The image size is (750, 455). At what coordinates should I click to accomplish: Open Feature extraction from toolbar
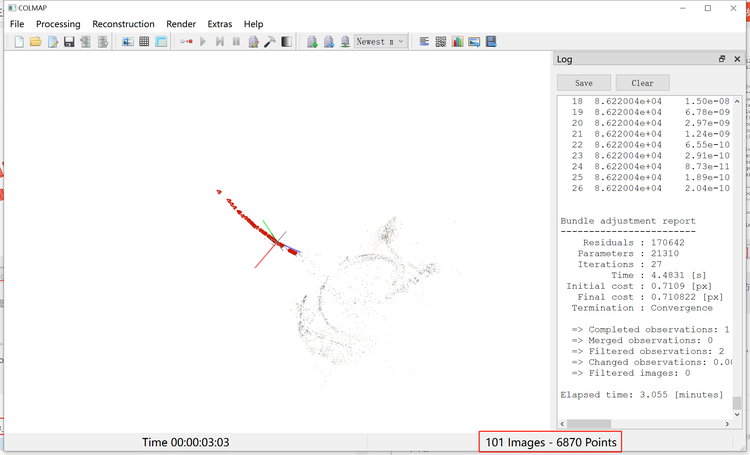click(128, 42)
